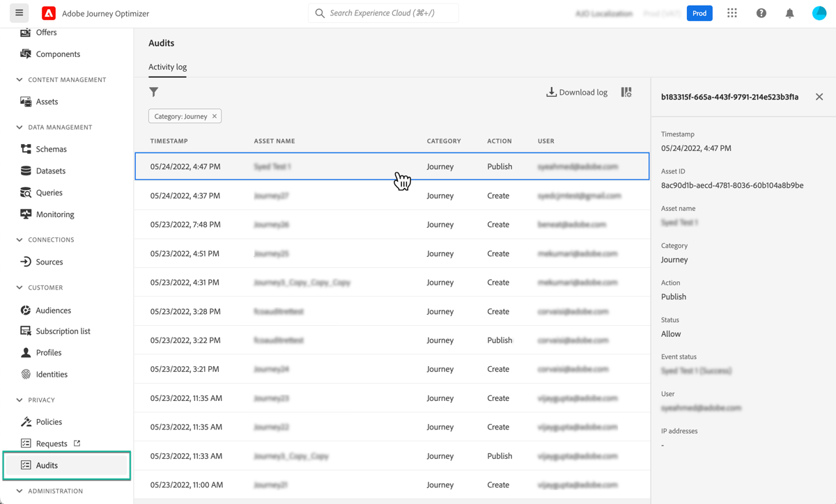Open the filter icon above the log
The width and height of the screenshot is (836, 504).
pos(154,92)
